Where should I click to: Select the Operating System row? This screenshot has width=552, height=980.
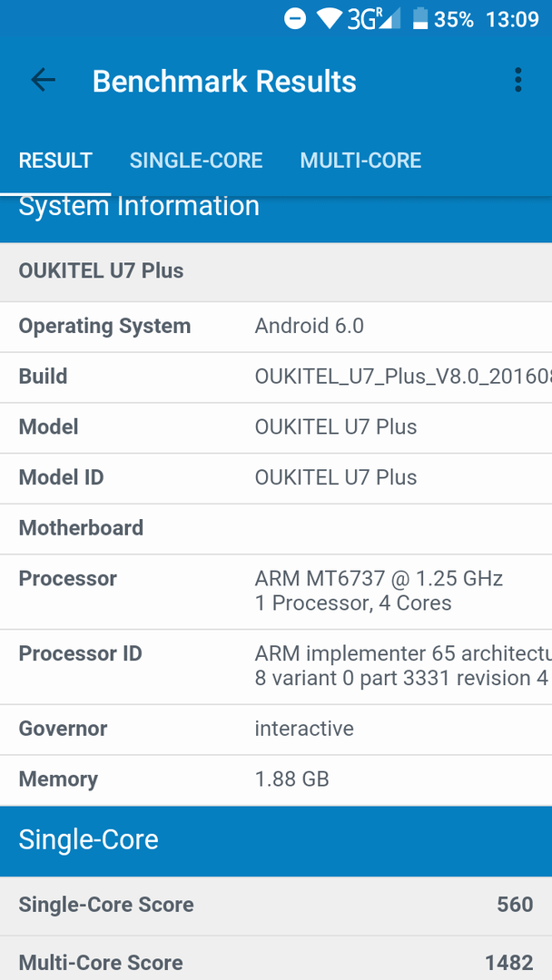pyautogui.click(x=276, y=327)
